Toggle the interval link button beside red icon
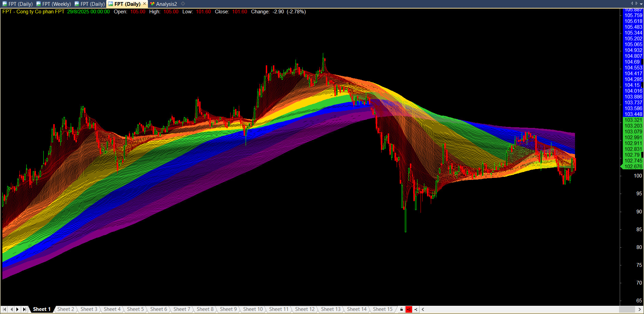The image size is (644, 314). point(416,309)
